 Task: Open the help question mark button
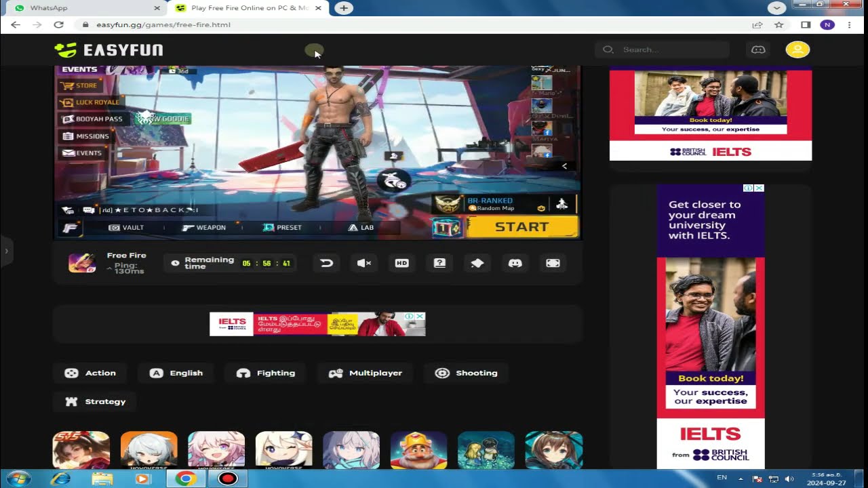tap(439, 263)
